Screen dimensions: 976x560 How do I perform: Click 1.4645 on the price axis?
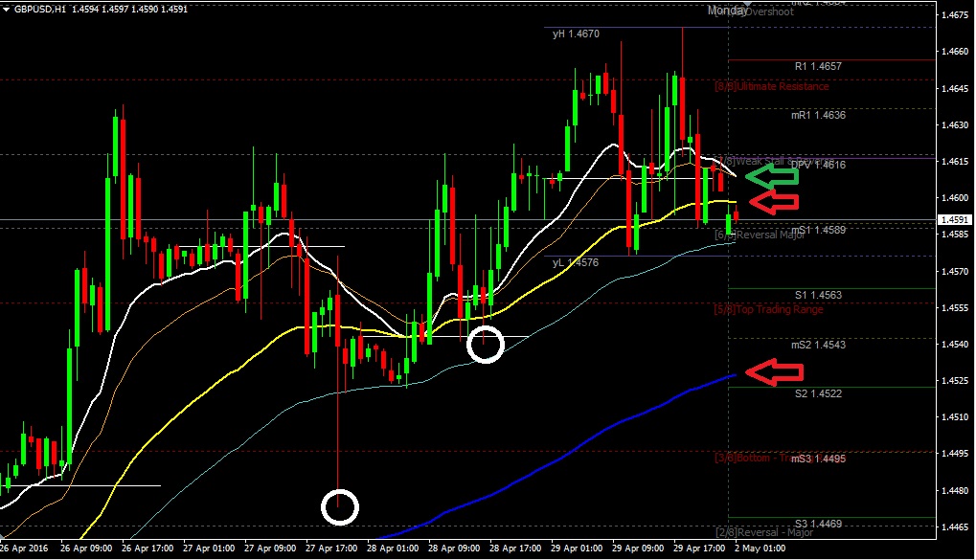coord(955,88)
